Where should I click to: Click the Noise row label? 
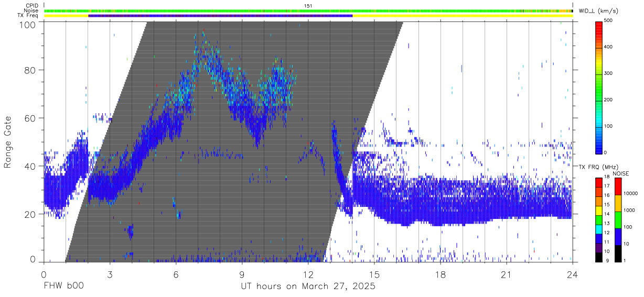point(31,10)
